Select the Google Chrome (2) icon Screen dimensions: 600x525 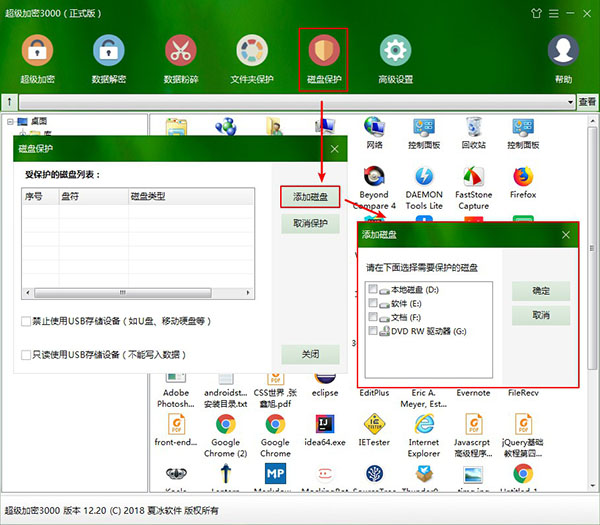pyautogui.click(x=225, y=436)
